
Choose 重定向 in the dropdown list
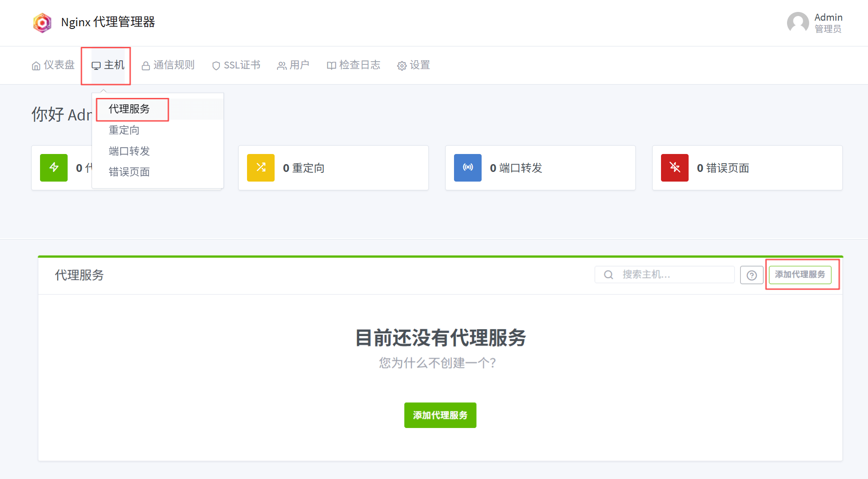[124, 130]
